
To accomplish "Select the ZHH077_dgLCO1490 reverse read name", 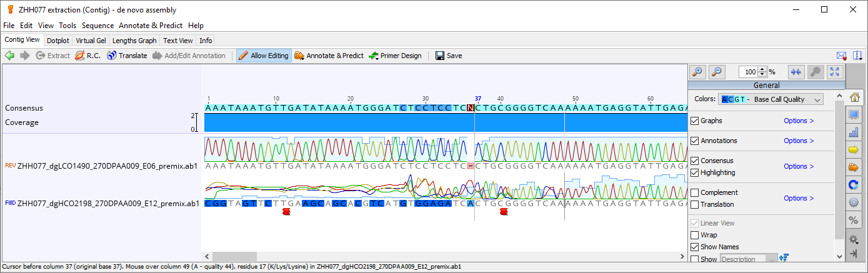I will point(107,166).
